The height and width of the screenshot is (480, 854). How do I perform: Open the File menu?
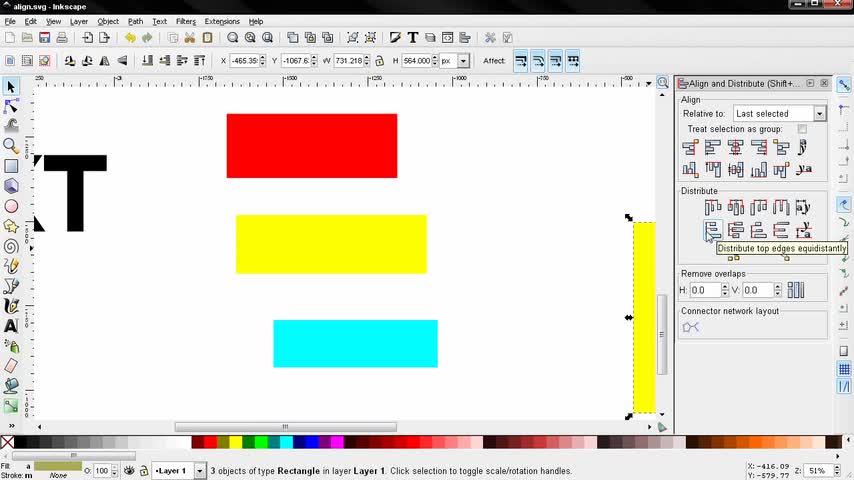coord(10,21)
